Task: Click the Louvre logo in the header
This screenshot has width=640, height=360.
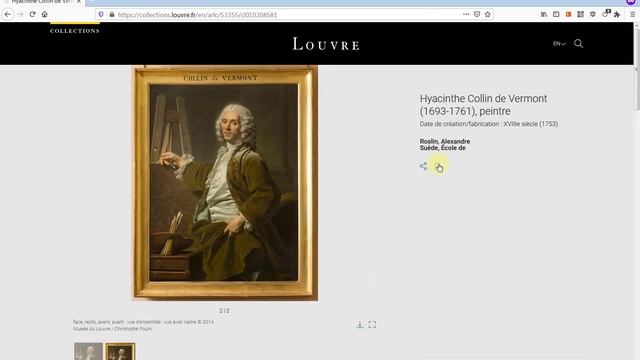Action: tap(326, 44)
